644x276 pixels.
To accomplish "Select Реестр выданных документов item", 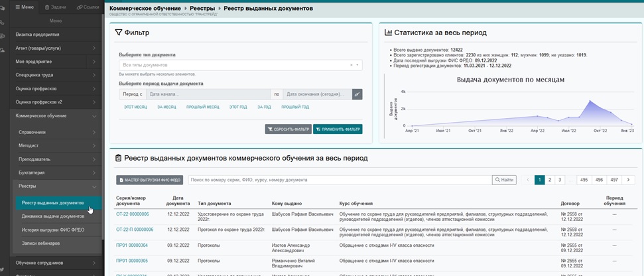I will [x=59, y=203].
